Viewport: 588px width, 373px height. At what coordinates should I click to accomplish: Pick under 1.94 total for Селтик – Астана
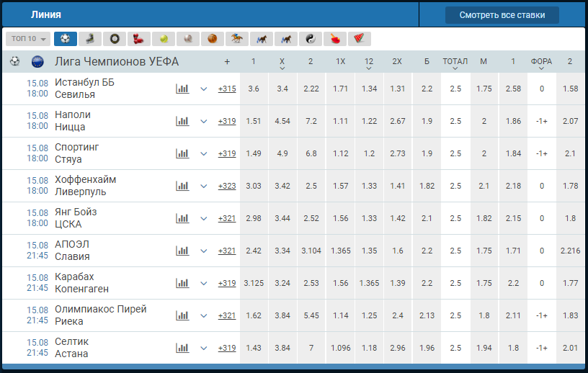(x=484, y=348)
